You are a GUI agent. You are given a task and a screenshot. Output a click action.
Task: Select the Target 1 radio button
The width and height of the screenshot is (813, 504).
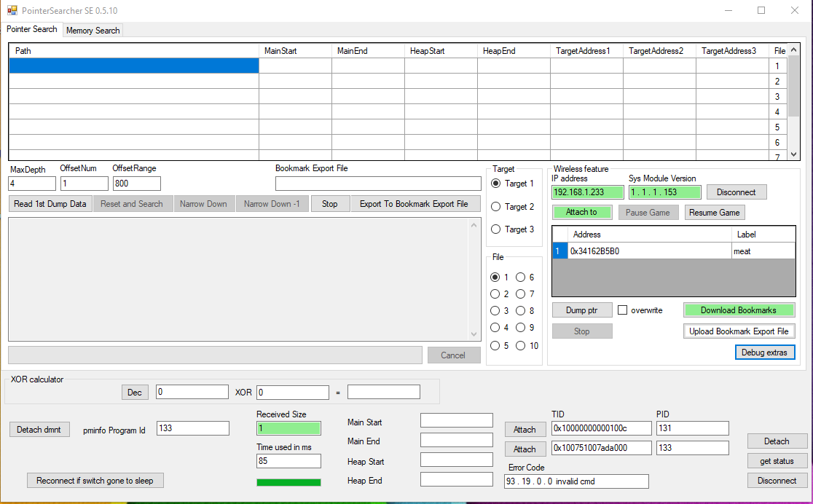[512, 184]
